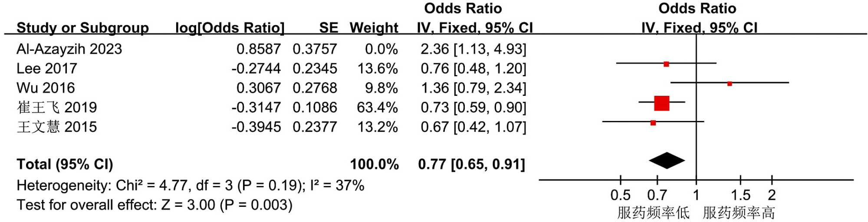Click the 服药频率高 axis label
This screenshot has height=222, width=868.
click(739, 213)
